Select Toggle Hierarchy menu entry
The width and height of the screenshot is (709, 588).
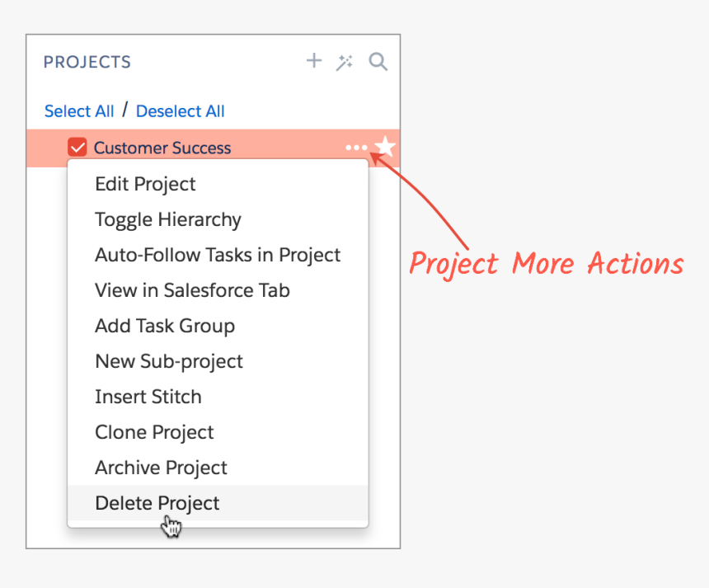point(168,219)
